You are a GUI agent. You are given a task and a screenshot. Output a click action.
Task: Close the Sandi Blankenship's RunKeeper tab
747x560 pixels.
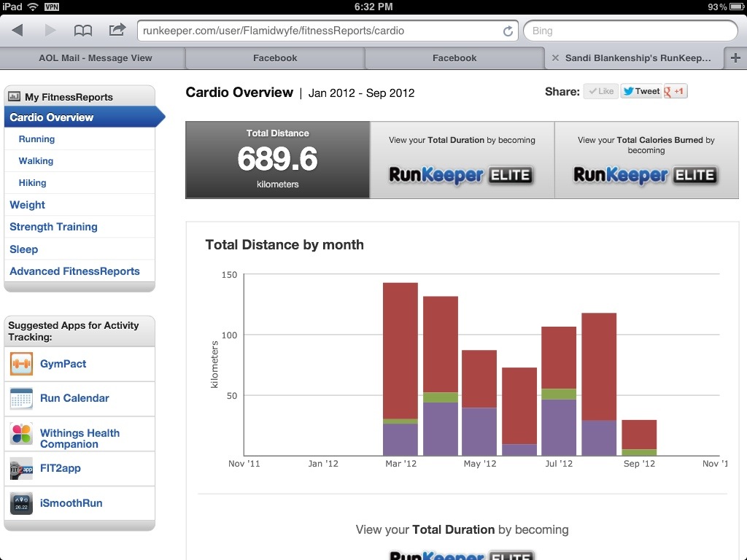click(555, 58)
